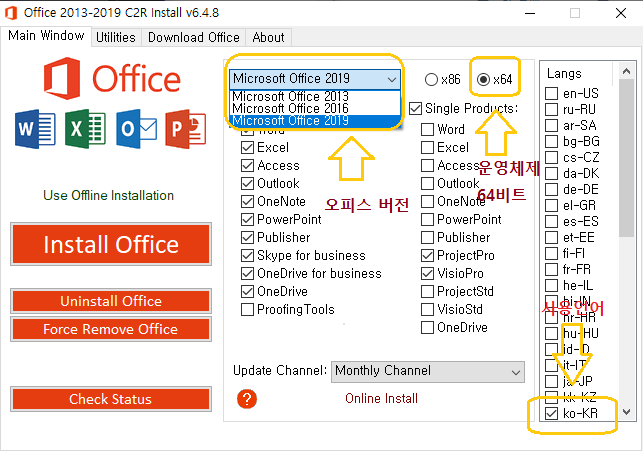Viewport: 643px width, 451px height.
Task: Click the Excel application icon
Action: 85,129
